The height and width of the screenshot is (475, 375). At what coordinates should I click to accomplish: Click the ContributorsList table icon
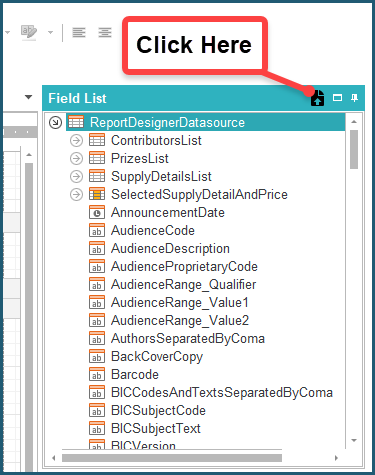pos(97,140)
